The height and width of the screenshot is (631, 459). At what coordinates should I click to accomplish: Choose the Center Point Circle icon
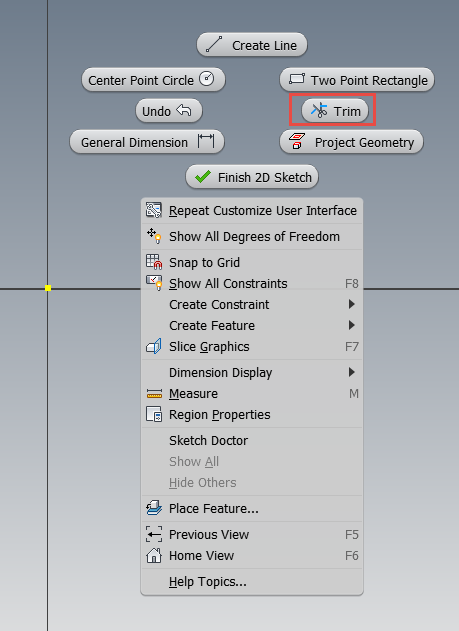click(x=207, y=79)
